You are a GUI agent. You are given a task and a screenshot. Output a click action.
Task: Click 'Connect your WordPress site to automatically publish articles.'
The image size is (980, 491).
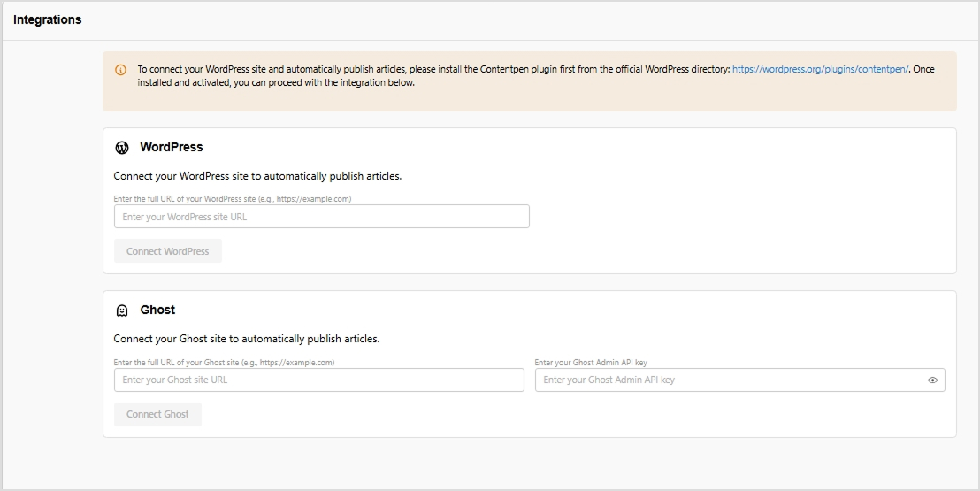click(x=257, y=176)
